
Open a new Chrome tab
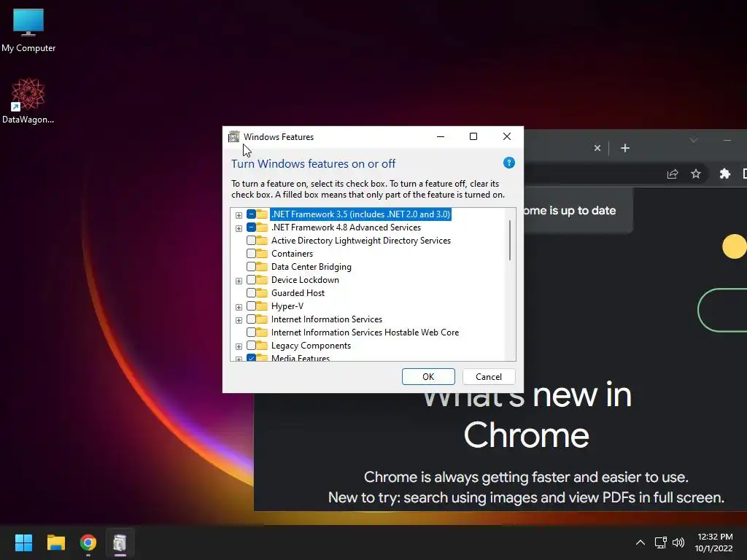(x=625, y=148)
